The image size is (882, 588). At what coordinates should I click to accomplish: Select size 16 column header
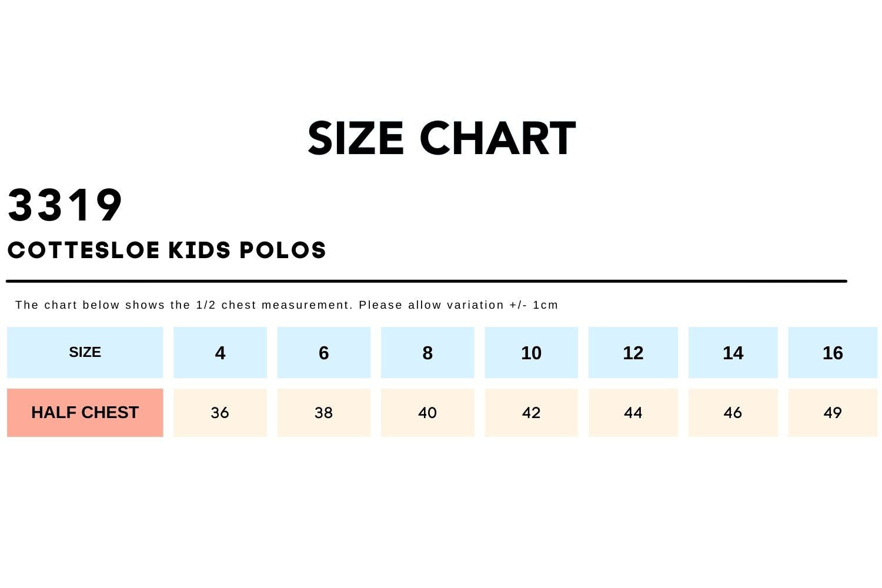click(833, 353)
